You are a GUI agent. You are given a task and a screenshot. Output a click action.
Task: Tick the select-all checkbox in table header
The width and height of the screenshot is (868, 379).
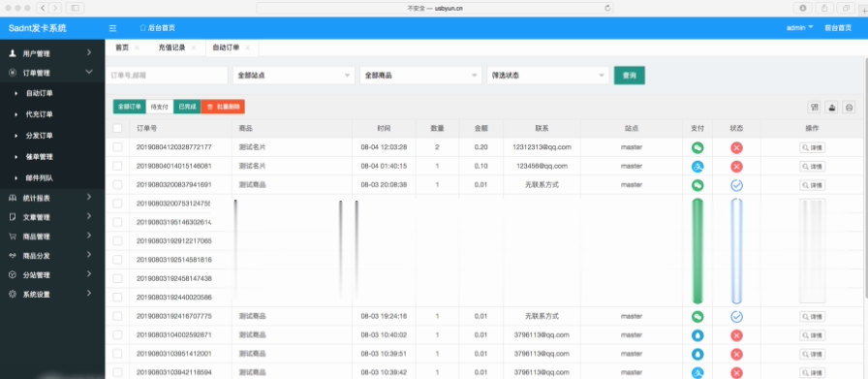(x=117, y=128)
